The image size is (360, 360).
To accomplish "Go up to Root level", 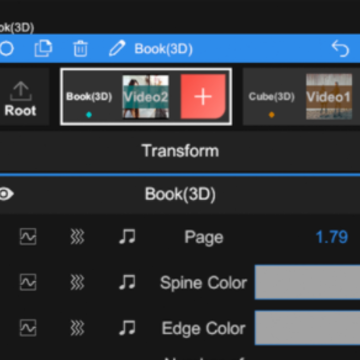I will click(20, 97).
